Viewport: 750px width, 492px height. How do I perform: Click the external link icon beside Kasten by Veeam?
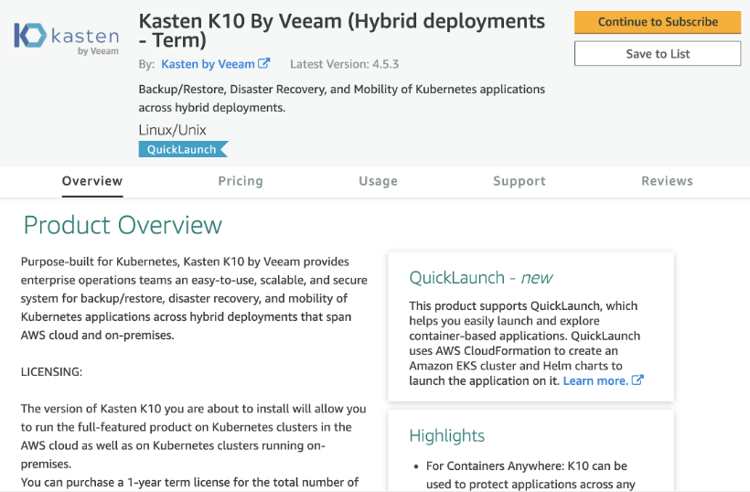[264, 63]
